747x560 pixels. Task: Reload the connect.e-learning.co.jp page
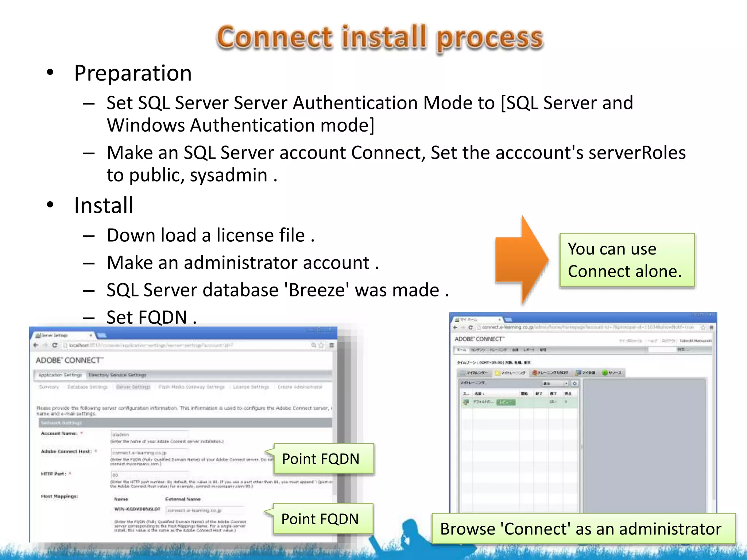point(470,327)
